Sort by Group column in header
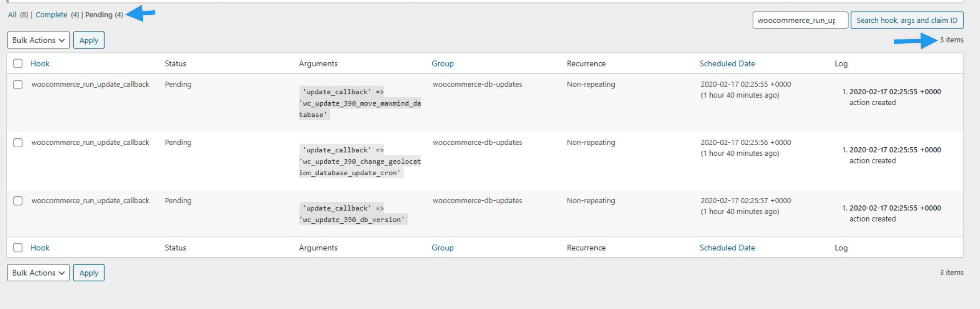The image size is (980, 309). point(442,64)
